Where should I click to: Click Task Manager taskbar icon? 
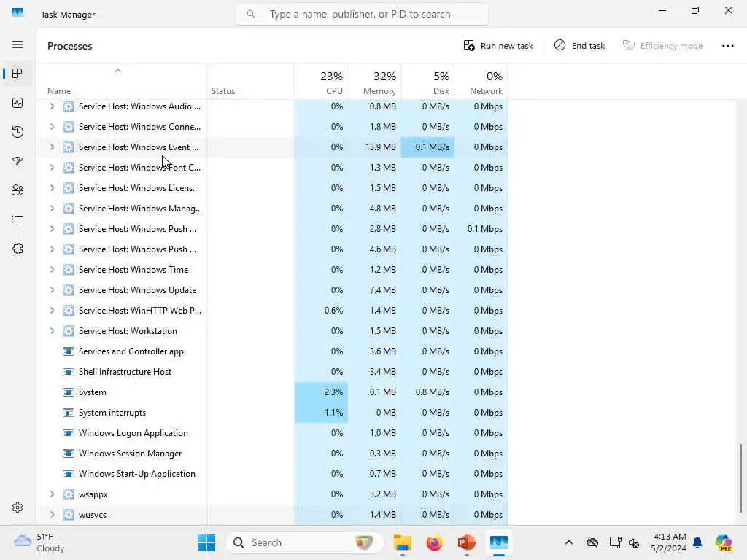[499, 542]
